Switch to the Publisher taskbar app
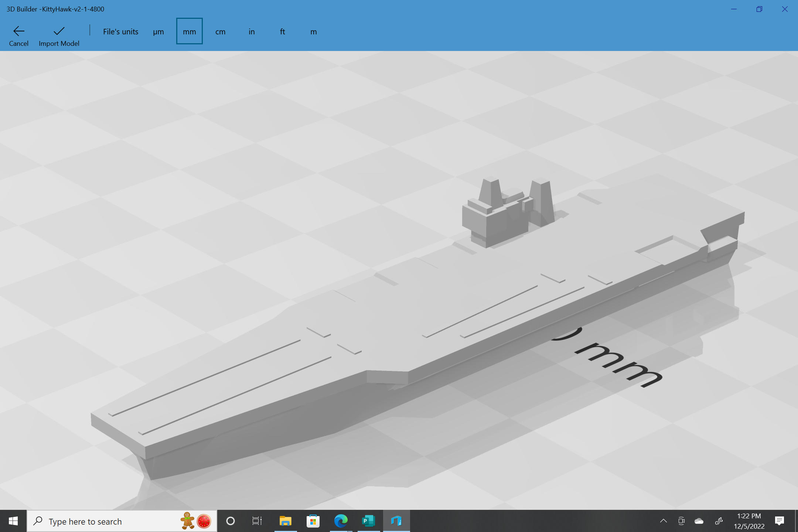 (x=368, y=521)
